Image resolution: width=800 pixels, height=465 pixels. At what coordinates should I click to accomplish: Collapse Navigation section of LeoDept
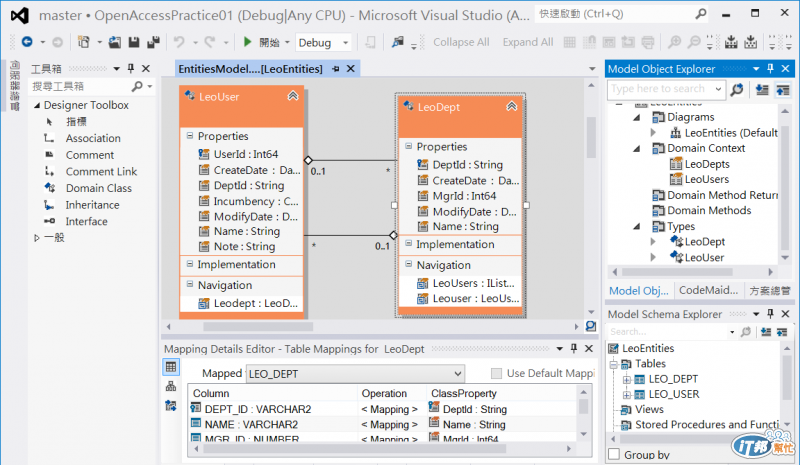point(409,264)
